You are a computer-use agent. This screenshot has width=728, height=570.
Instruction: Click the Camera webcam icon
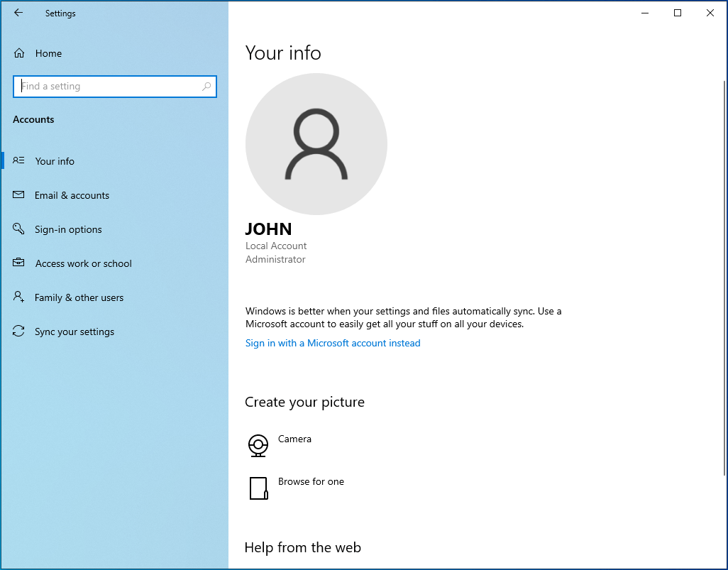coord(258,446)
